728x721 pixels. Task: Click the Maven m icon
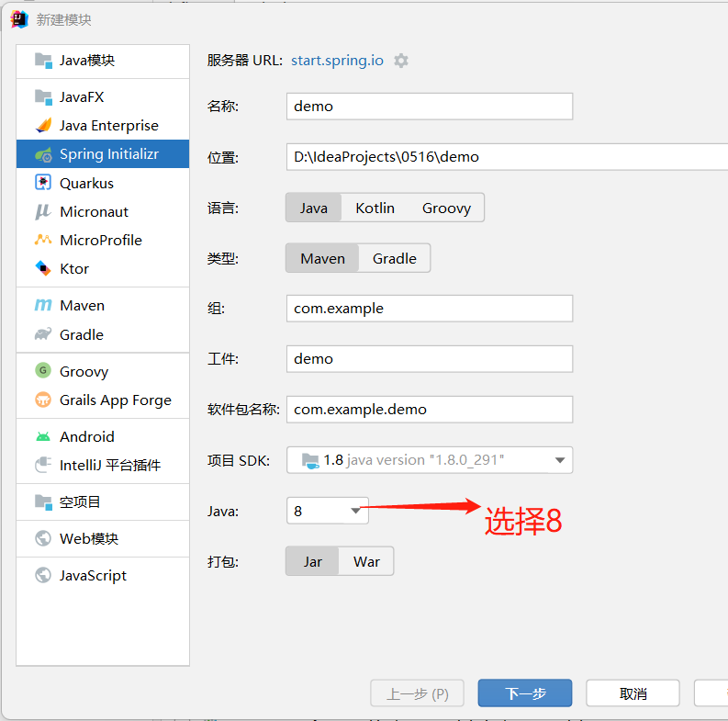[x=43, y=305]
